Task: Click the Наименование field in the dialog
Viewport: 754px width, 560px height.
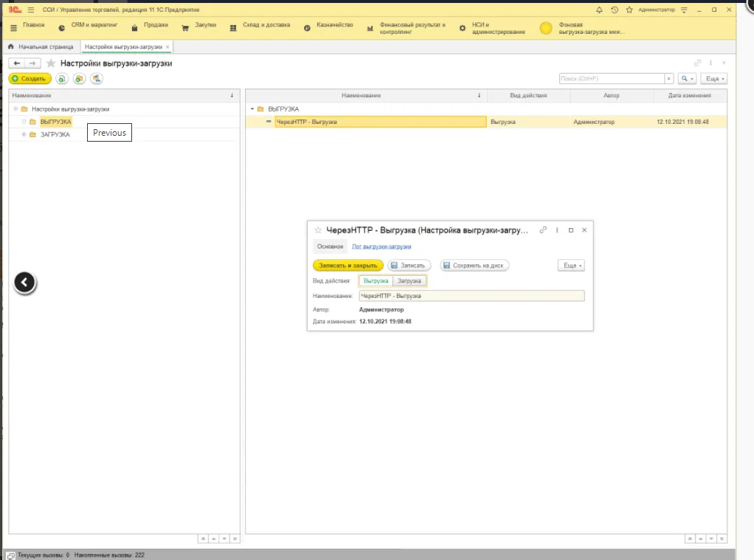Action: click(x=471, y=296)
